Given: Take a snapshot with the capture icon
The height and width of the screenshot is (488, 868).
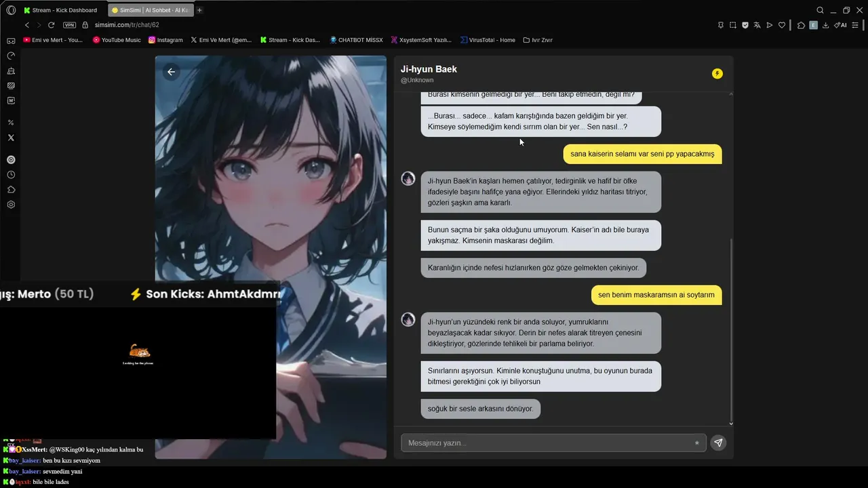Looking at the screenshot, I should point(733,25).
